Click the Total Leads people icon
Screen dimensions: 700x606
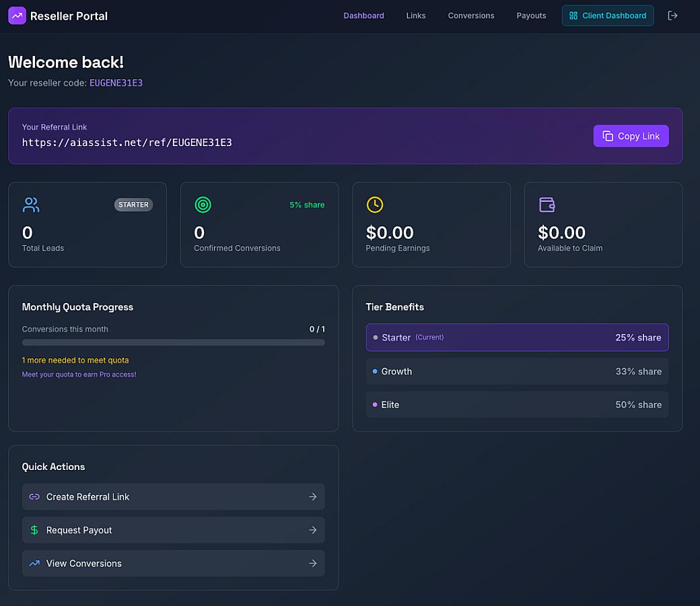pos(31,205)
